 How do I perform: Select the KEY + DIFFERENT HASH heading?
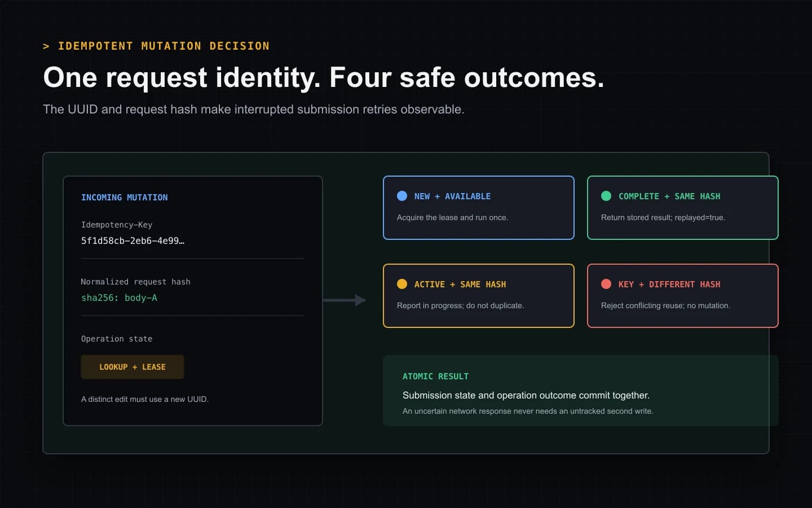(x=669, y=284)
